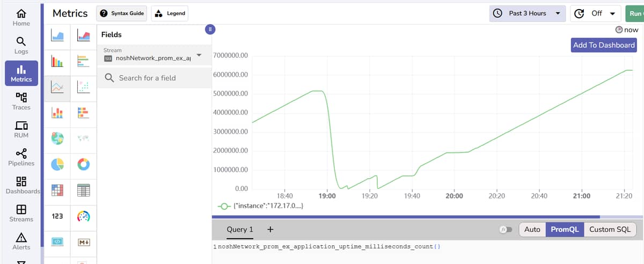Open the Stream selection dropdown

pos(199,55)
